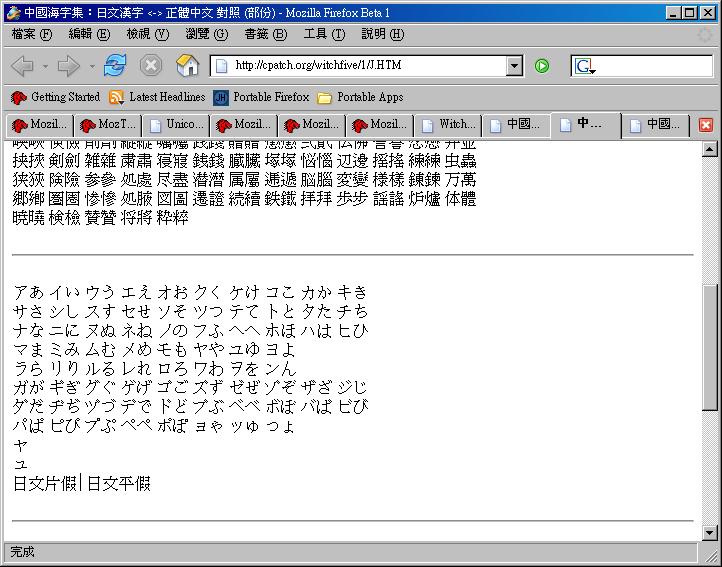Open the Getting Started bookmark
This screenshot has width=722, height=567.
[56, 97]
